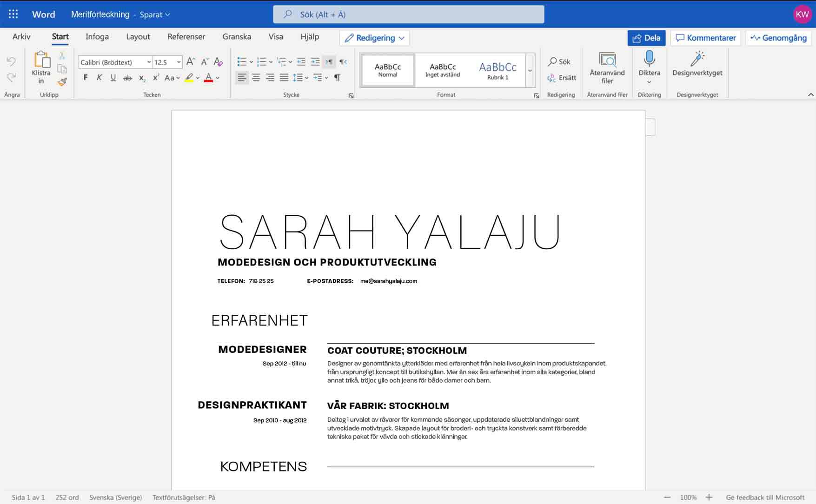The height and width of the screenshot is (504, 816).
Task: Open the Granska tab
Action: 237,37
